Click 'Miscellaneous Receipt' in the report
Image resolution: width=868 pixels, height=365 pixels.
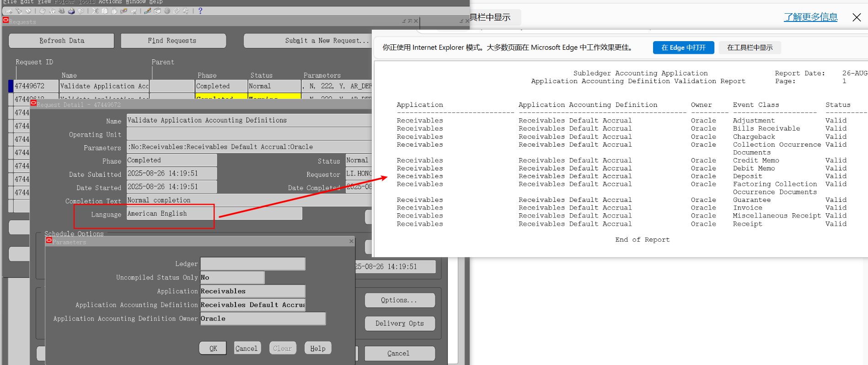(x=777, y=216)
